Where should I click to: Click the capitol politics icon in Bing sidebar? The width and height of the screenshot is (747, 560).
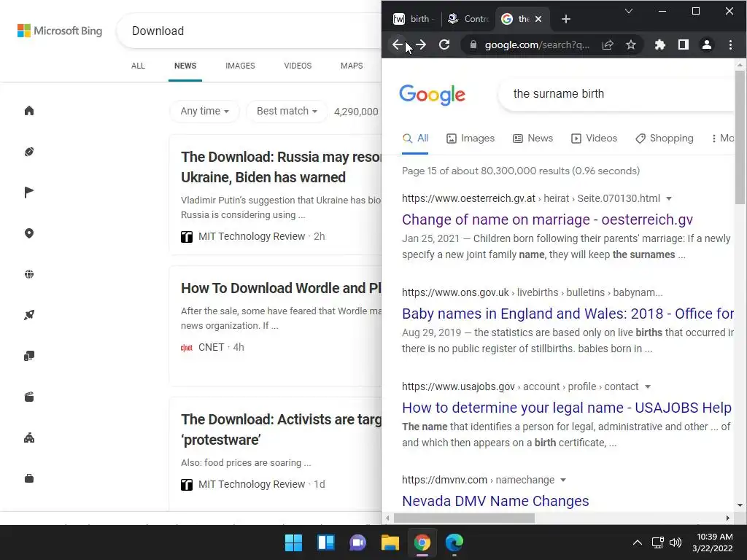coord(29,437)
